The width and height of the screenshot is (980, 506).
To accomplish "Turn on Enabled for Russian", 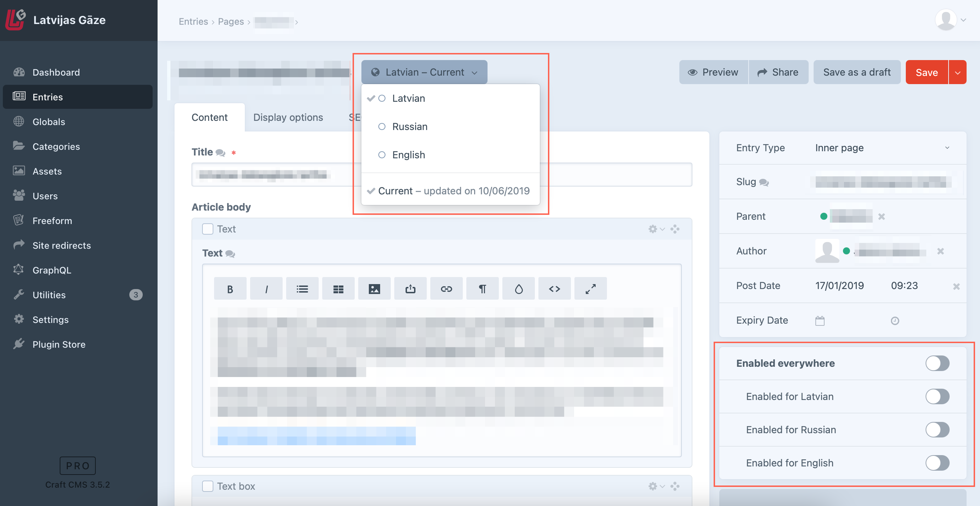I will tap(937, 430).
